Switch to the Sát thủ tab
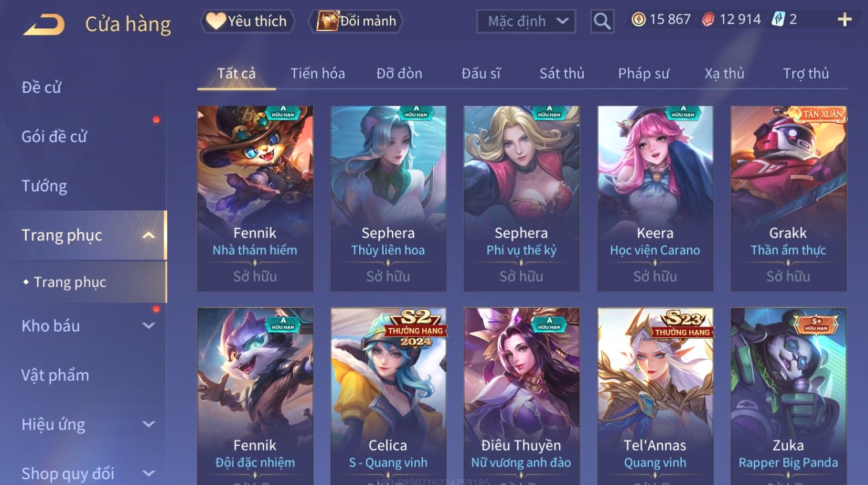Screen dimensions: 868x485 tap(562, 73)
